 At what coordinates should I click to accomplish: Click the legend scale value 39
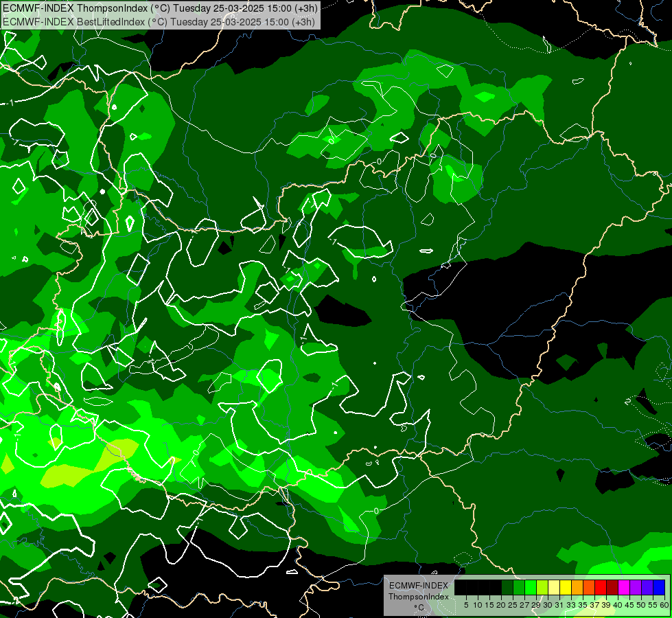606,605
